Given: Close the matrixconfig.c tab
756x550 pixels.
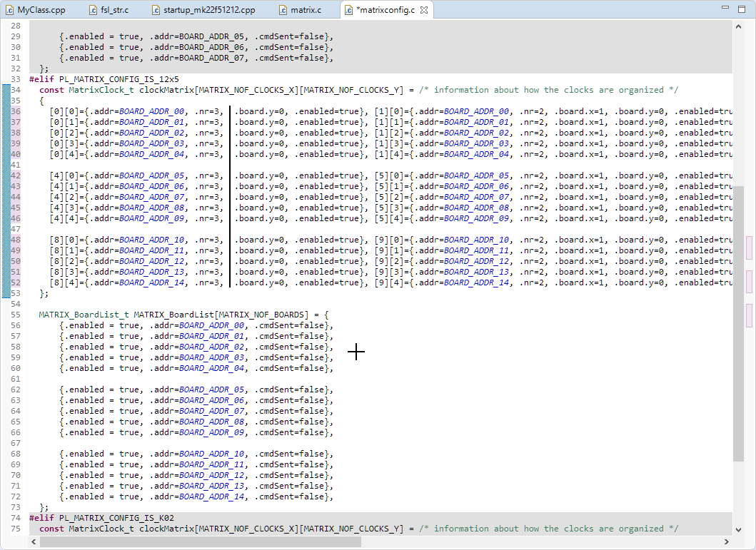Looking at the screenshot, I should [423, 10].
